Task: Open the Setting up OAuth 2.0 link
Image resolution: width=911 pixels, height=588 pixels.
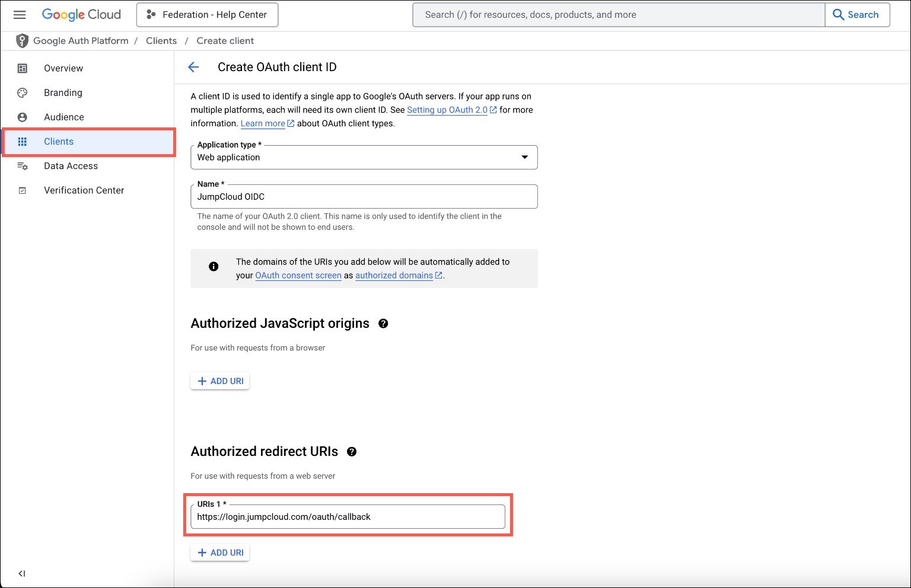Action: (448, 110)
